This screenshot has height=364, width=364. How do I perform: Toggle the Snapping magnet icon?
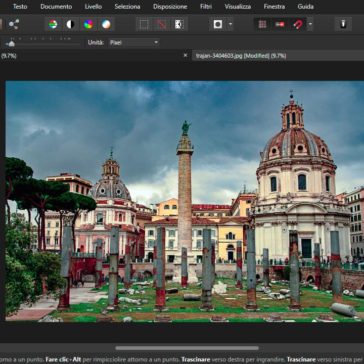click(x=298, y=24)
